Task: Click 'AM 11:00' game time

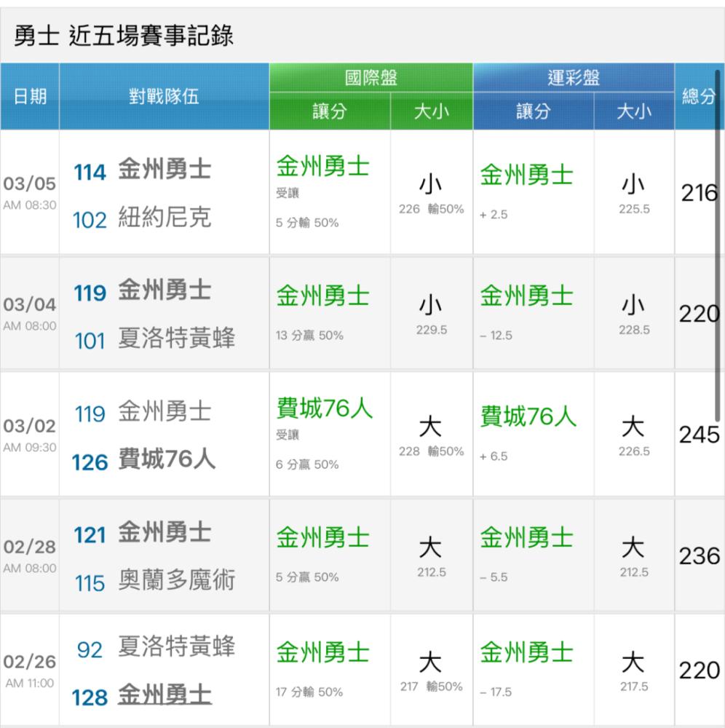Action: click(x=30, y=684)
